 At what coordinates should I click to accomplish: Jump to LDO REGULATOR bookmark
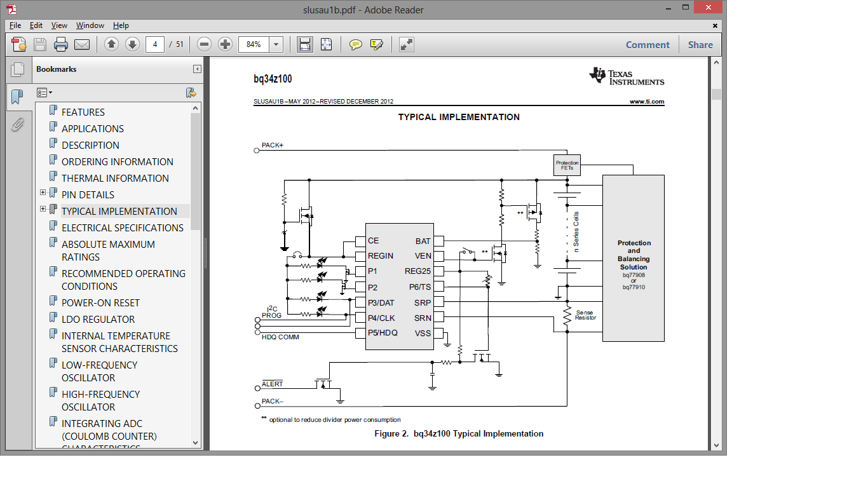click(98, 319)
